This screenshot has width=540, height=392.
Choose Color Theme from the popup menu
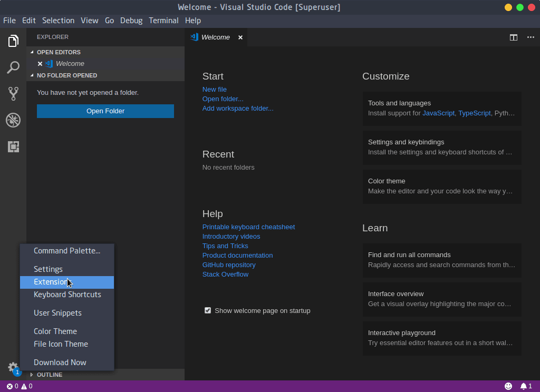point(55,331)
